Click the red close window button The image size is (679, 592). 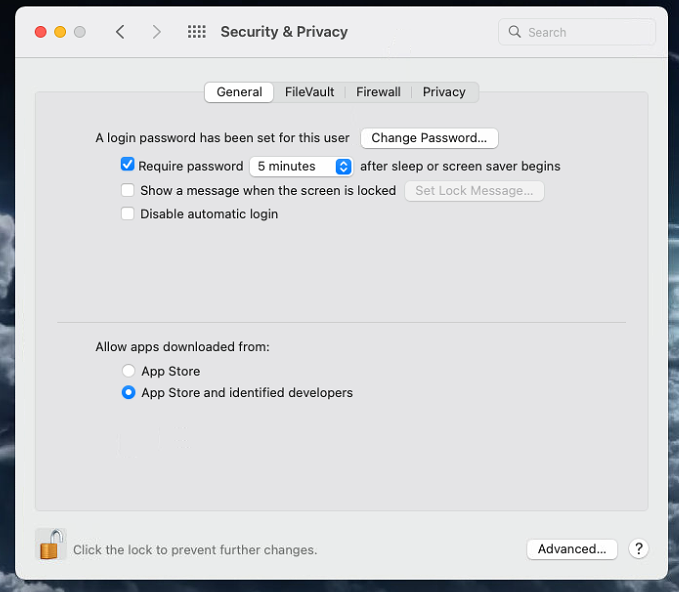point(41,32)
